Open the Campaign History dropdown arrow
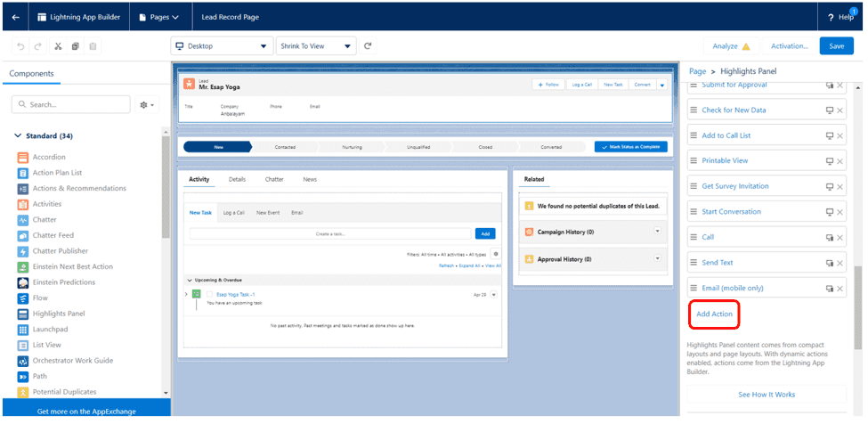This screenshot has width=868, height=424. pyautogui.click(x=658, y=231)
